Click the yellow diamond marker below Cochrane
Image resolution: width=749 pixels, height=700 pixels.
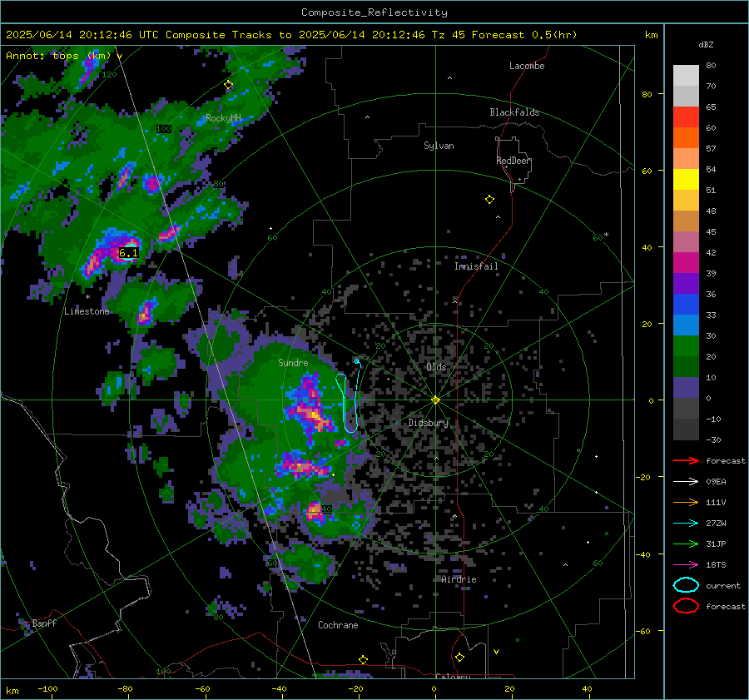pyautogui.click(x=363, y=660)
